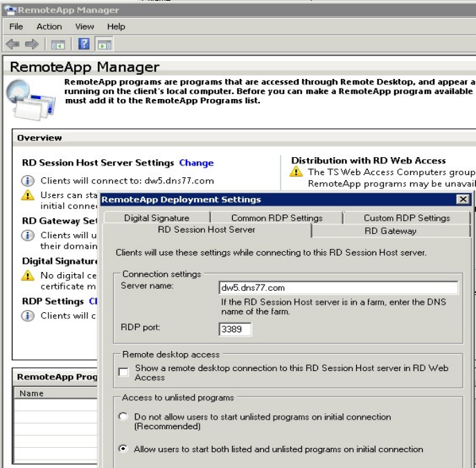Click Change link next to RD Session Host Server Settings
Screen dimensions: 476x468
[196, 163]
